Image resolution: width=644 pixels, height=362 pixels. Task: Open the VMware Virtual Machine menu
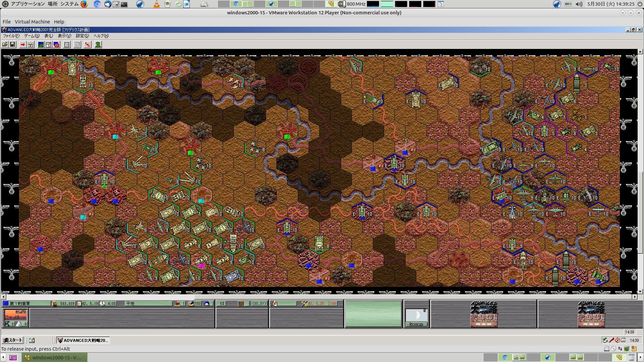tap(32, 22)
